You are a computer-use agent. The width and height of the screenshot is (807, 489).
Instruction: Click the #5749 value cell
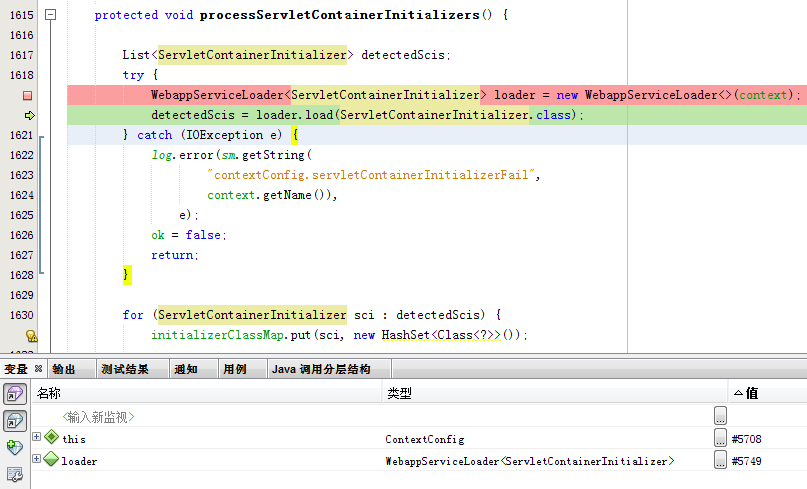pyautogui.click(x=746, y=461)
